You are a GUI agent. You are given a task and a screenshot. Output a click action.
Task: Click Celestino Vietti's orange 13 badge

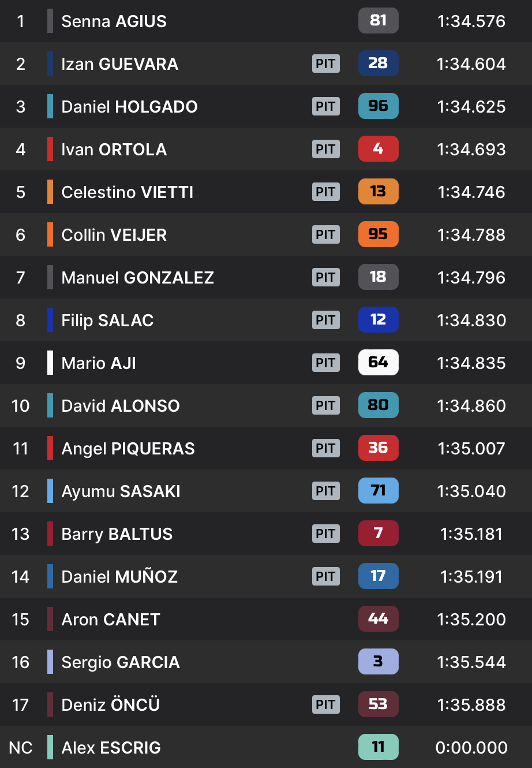[x=378, y=192]
